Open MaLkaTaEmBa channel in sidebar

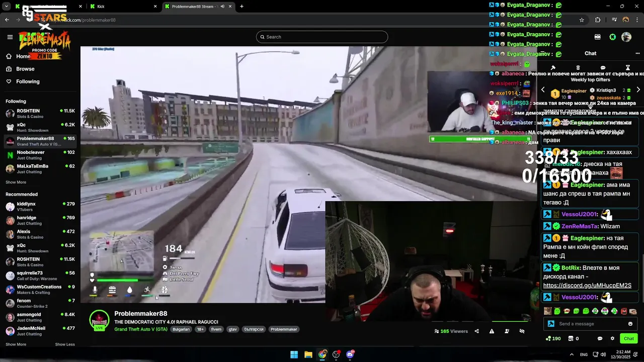[40, 169]
